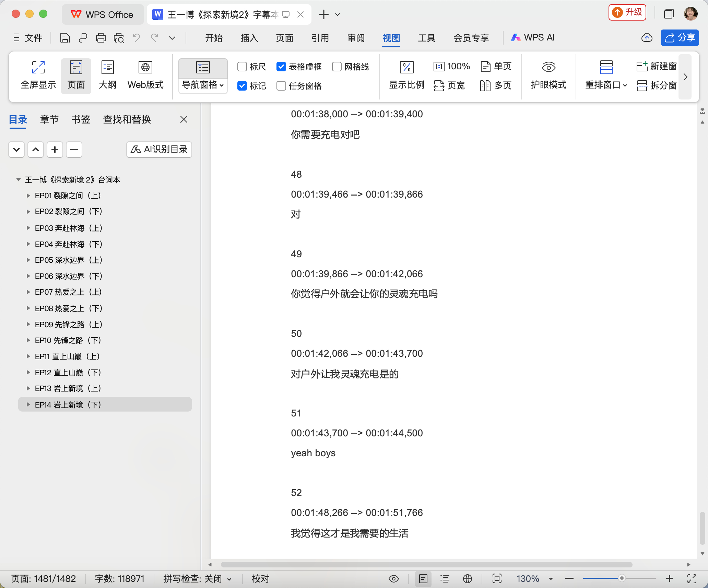
Task: Click the window tiling icon near avatar
Action: tap(669, 14)
